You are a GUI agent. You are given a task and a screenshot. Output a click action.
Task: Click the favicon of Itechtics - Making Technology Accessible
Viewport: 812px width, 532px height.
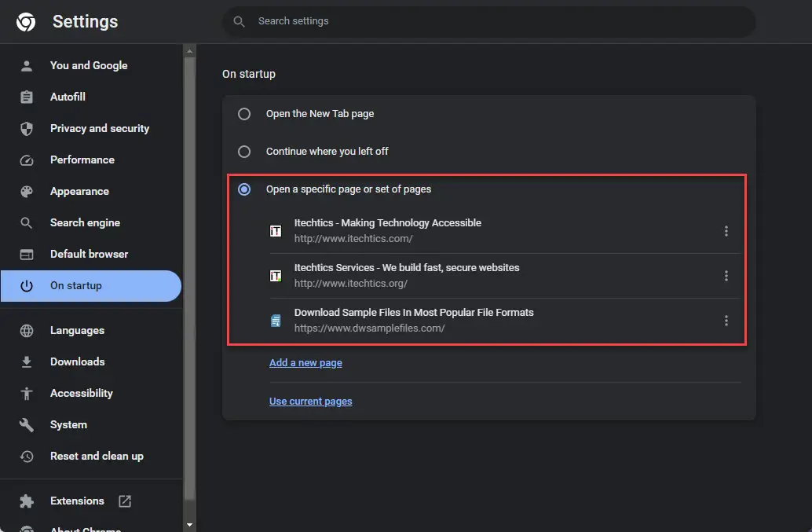coord(276,231)
